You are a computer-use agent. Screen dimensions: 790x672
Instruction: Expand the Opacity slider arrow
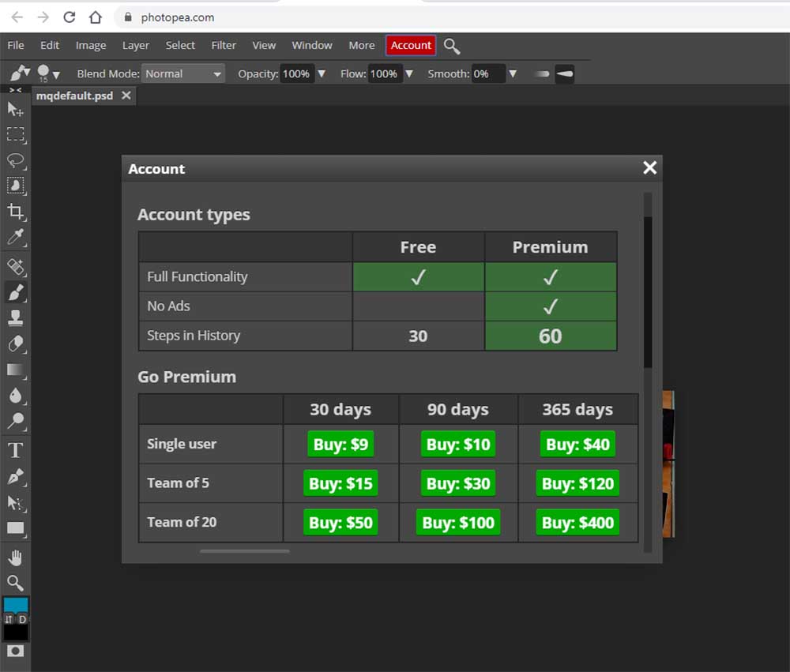[x=321, y=74]
